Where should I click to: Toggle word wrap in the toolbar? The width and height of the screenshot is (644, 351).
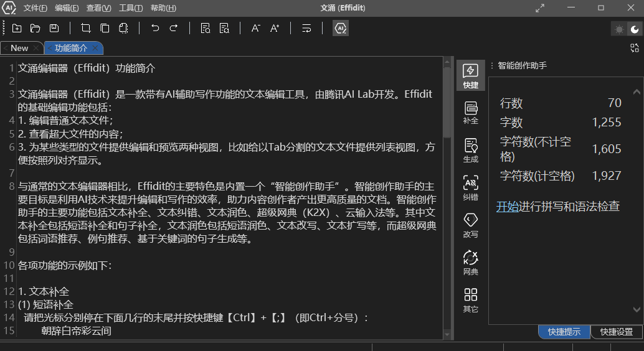[x=306, y=28]
